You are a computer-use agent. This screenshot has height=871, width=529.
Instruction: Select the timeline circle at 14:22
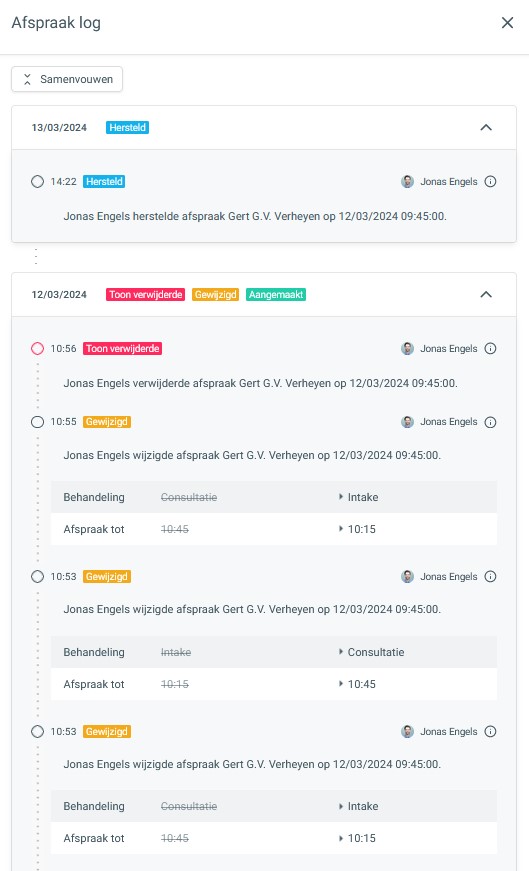(37, 182)
